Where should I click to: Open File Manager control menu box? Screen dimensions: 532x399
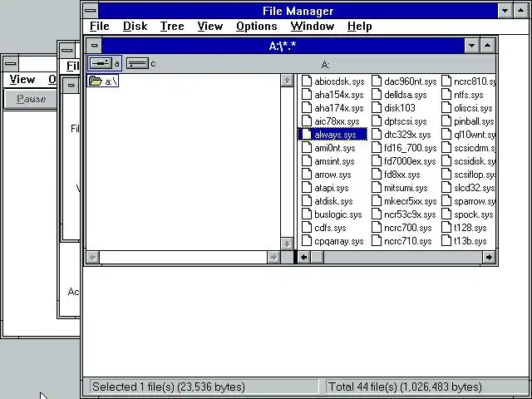click(x=91, y=11)
